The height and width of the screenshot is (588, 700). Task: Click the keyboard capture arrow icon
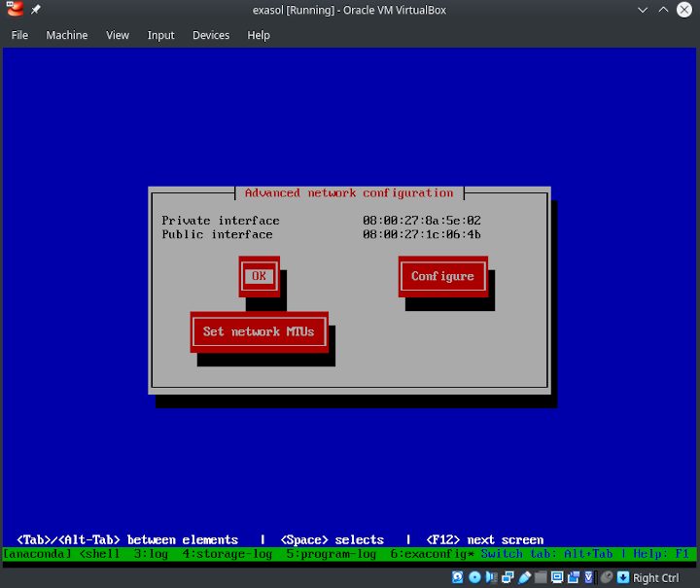pos(623,577)
